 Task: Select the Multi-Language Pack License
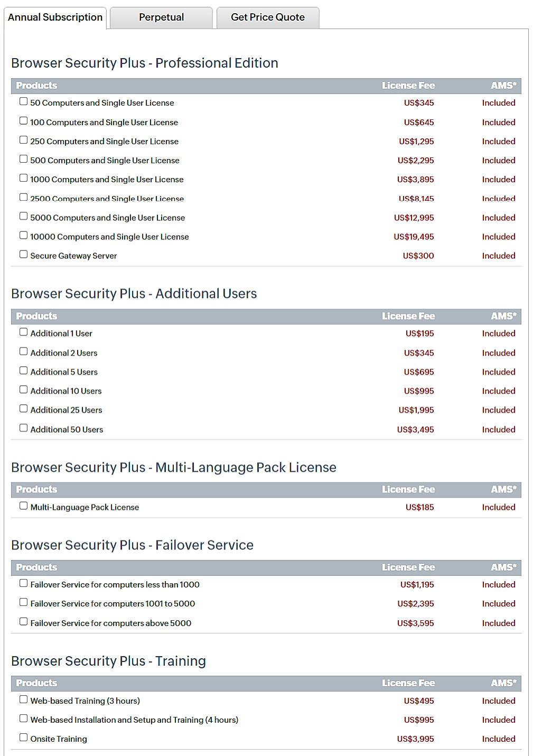(23, 505)
